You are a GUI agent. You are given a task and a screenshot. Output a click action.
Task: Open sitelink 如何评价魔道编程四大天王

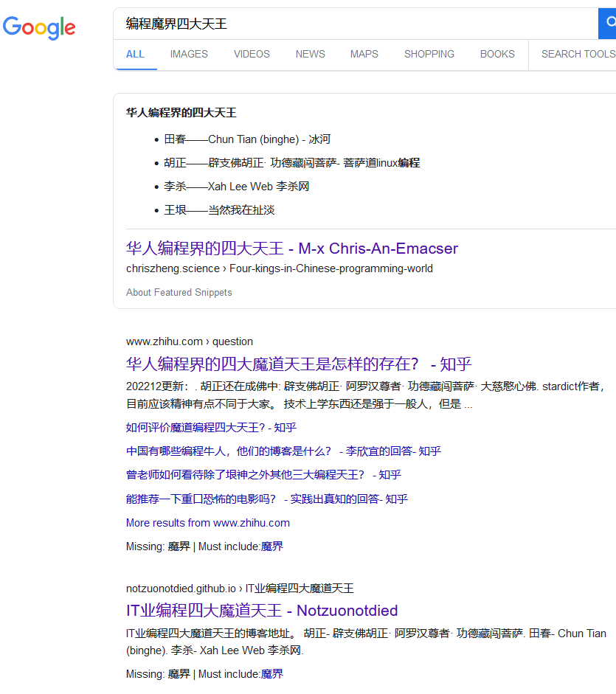coord(211,428)
